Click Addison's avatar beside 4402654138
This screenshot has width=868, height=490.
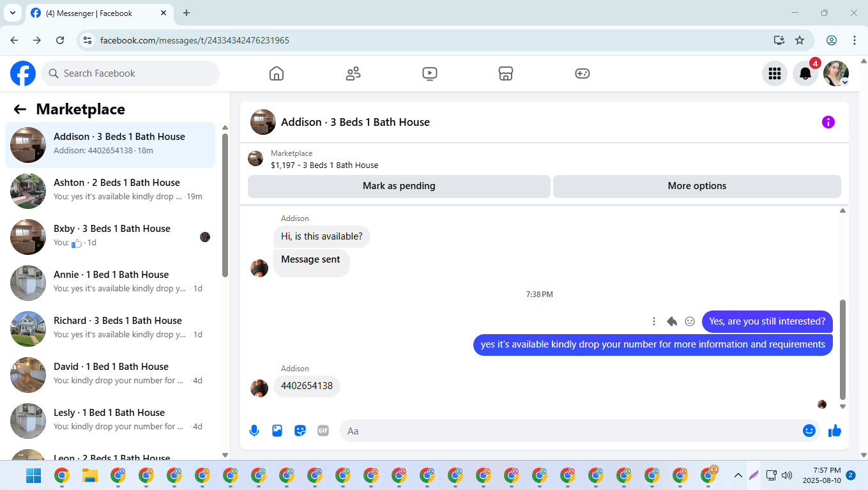pyautogui.click(x=259, y=388)
